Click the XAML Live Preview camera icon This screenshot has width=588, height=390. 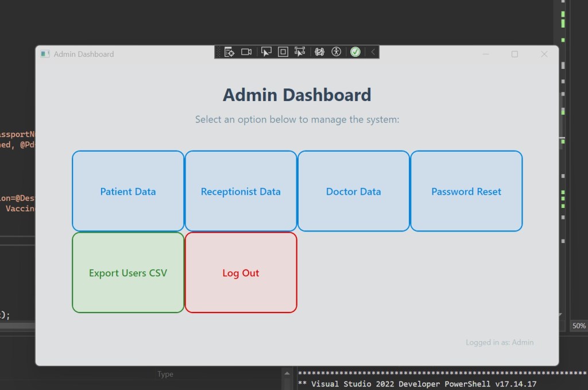246,52
